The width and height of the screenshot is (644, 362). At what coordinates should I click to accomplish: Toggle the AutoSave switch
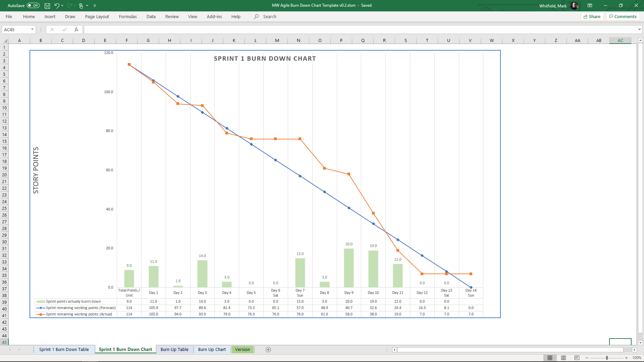click(33, 6)
